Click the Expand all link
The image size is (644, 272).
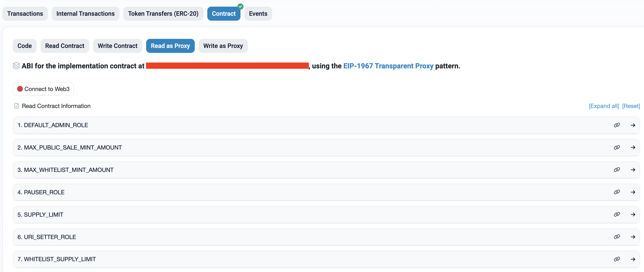(x=603, y=106)
